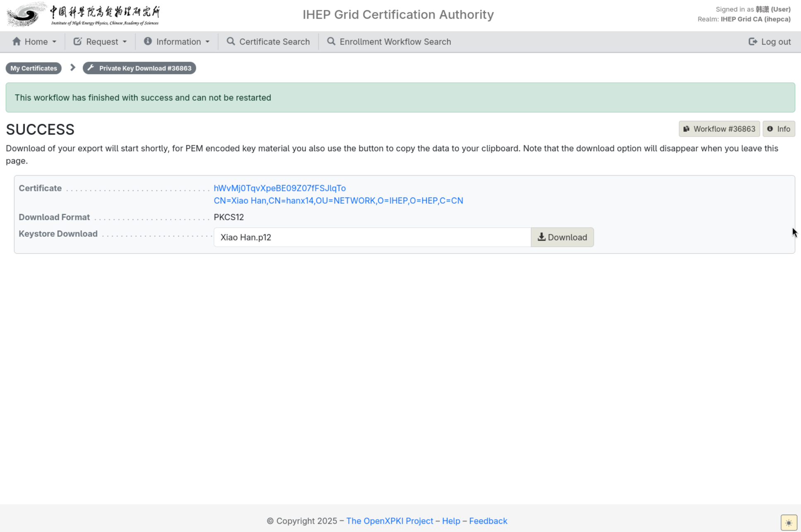Open Enrollment Workflow Search
Viewport: 801px width, 532px height.
(389, 42)
